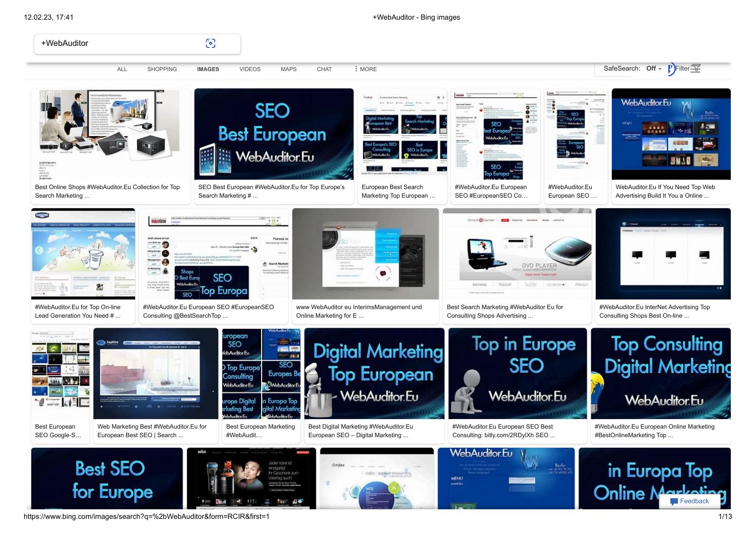Switch to the MAPS tab
This screenshot has height=535, width=756.
coord(288,69)
